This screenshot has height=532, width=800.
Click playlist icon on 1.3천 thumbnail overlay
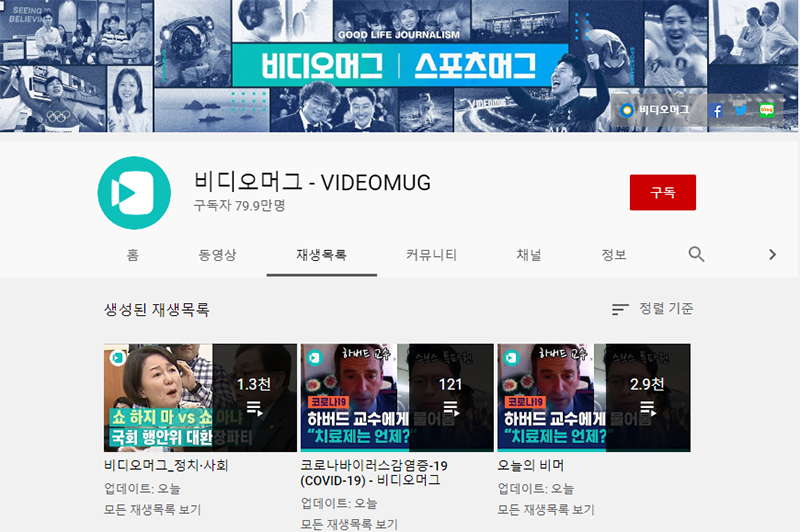254,408
